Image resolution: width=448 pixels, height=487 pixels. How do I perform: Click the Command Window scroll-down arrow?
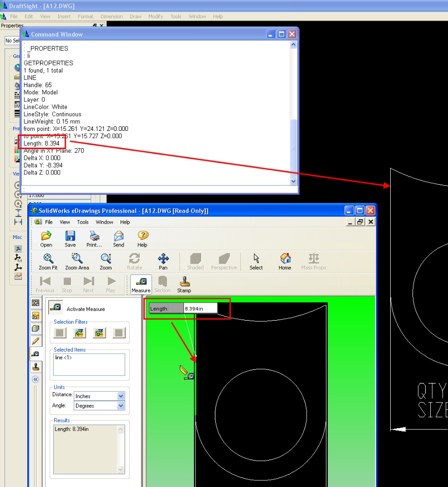tap(293, 181)
